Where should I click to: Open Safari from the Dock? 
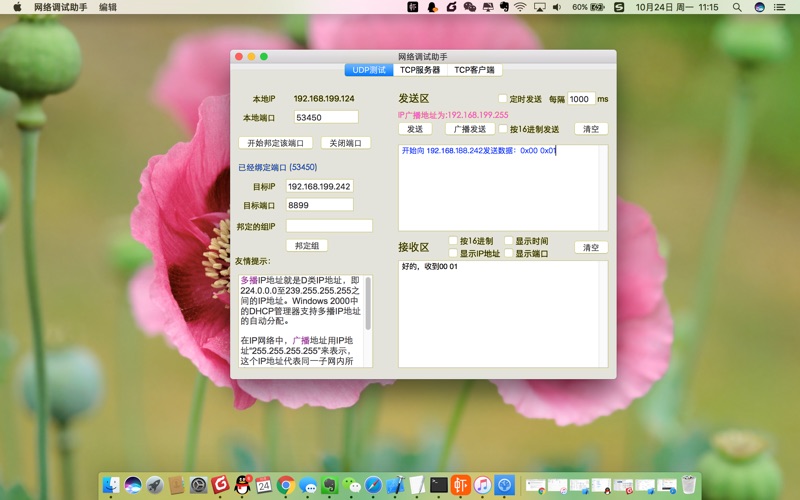click(x=373, y=485)
